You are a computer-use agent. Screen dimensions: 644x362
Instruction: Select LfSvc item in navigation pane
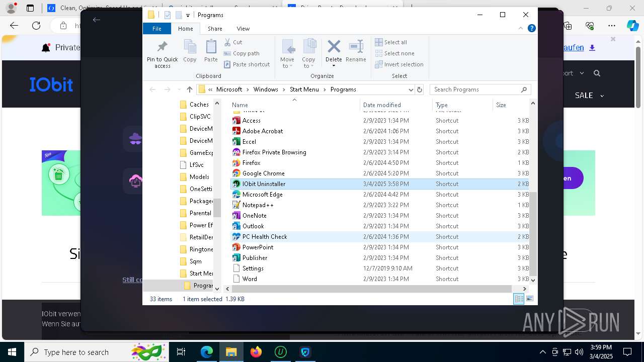[x=192, y=165]
